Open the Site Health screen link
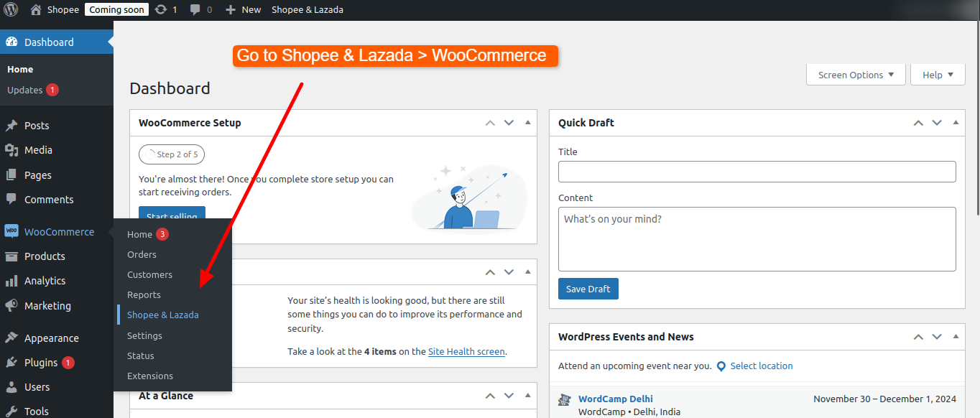 tap(466, 352)
